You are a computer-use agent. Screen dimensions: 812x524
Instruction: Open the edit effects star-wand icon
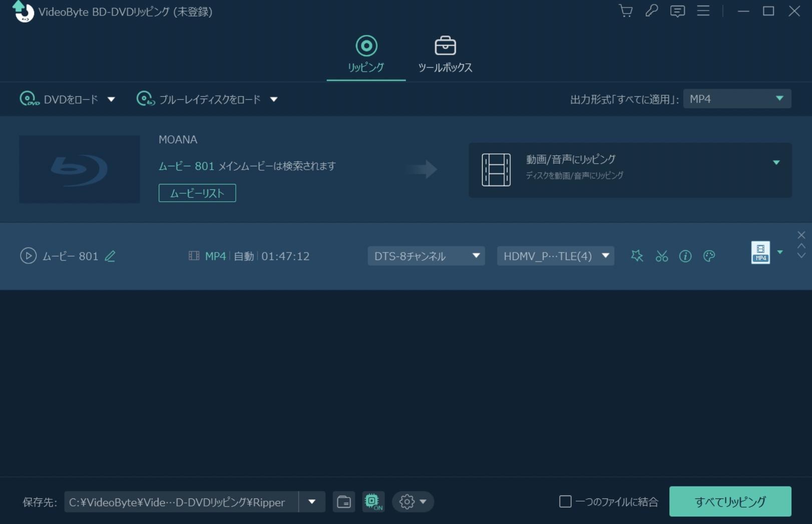[637, 256]
